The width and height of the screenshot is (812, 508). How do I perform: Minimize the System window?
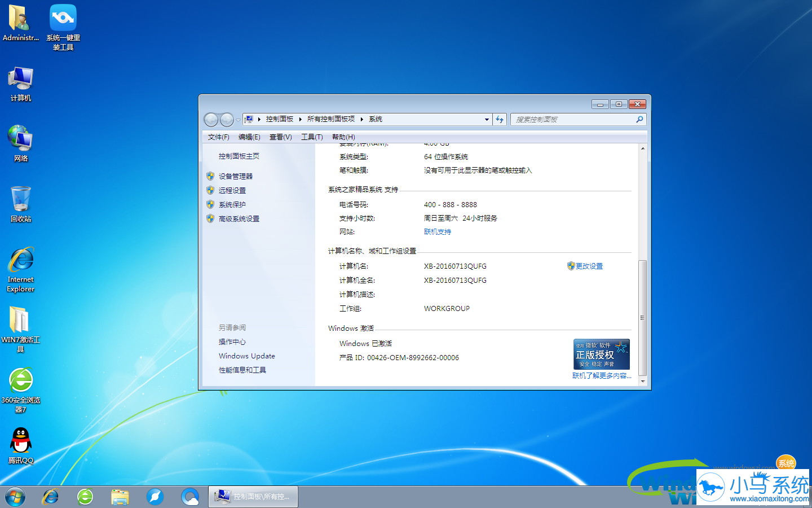600,104
